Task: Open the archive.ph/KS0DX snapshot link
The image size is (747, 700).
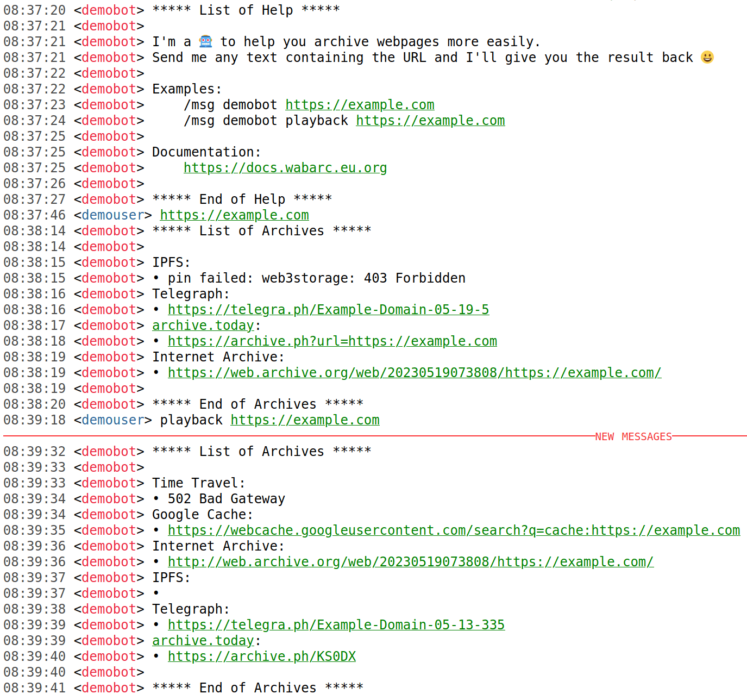Action: [x=262, y=656]
